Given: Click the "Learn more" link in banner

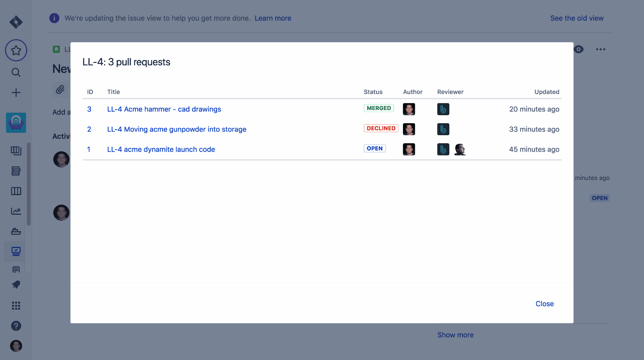Looking at the screenshot, I should pos(273,18).
